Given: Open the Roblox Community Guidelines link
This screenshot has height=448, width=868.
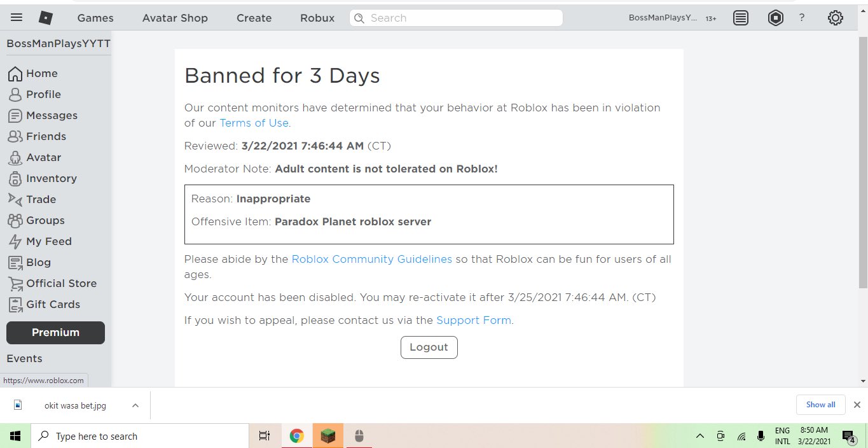Looking at the screenshot, I should click(x=372, y=260).
